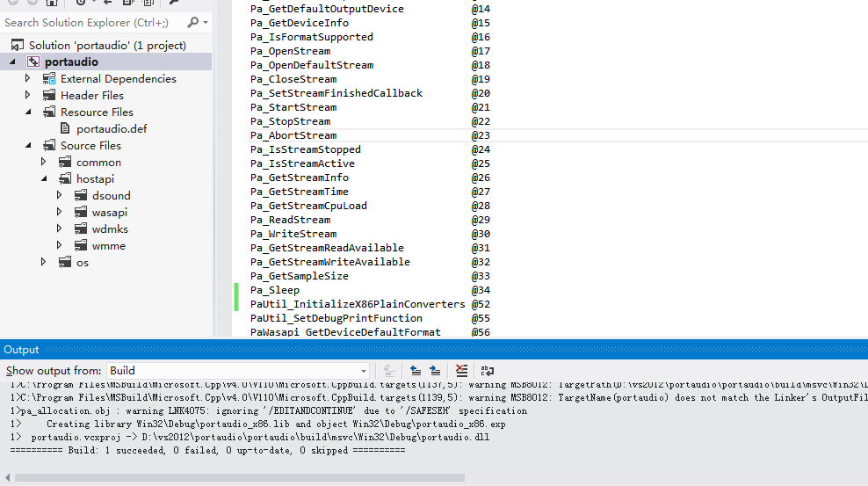Screen dimensions: 868x486
Task: Click the os folder icon
Action: click(65, 262)
